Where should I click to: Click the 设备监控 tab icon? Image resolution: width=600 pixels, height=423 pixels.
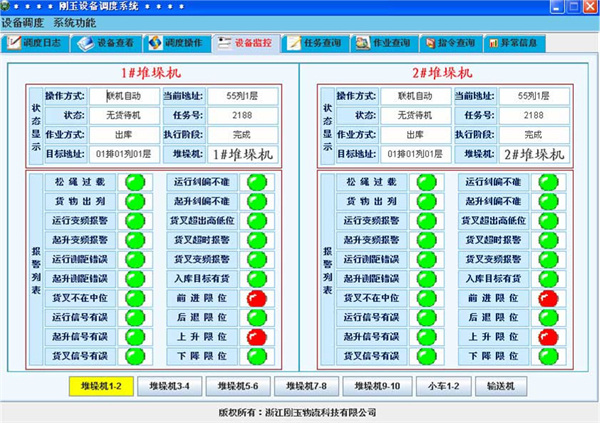223,43
